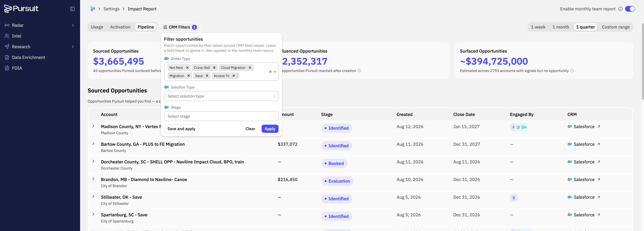This screenshot has width=644, height=231.
Task: Remove the Save order type tag
Action: 207,76
